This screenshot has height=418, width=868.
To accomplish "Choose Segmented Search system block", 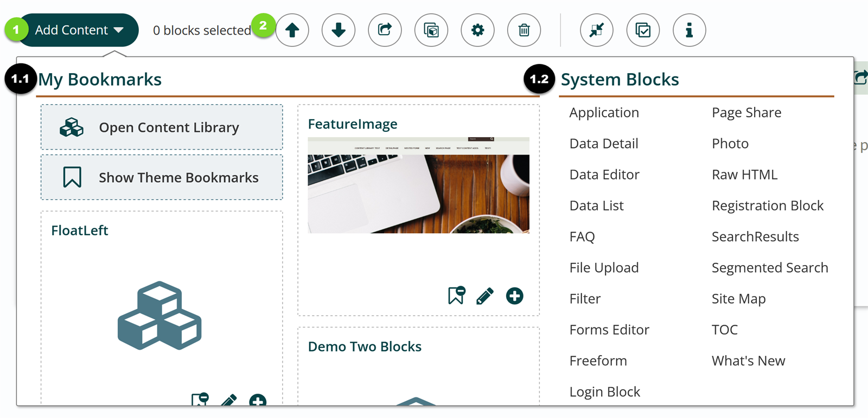I will [770, 268].
